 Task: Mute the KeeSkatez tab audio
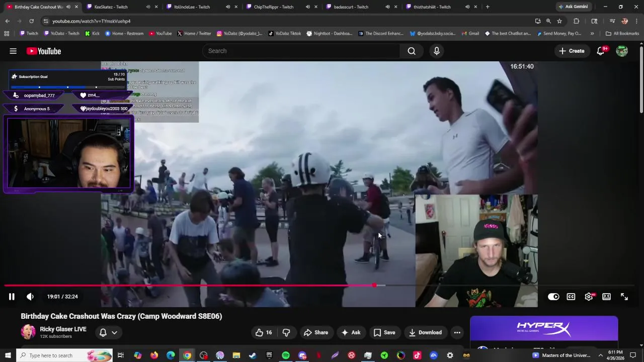pyautogui.click(x=148, y=7)
